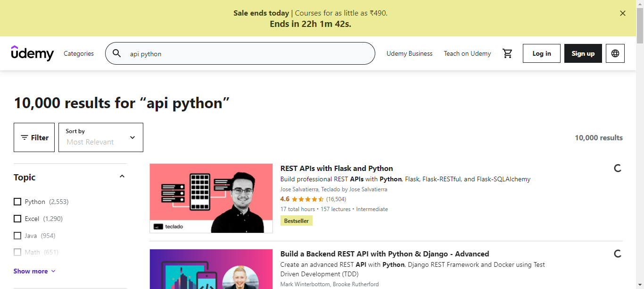Collapse the Topic filter section
644x289 pixels.
[x=122, y=177]
